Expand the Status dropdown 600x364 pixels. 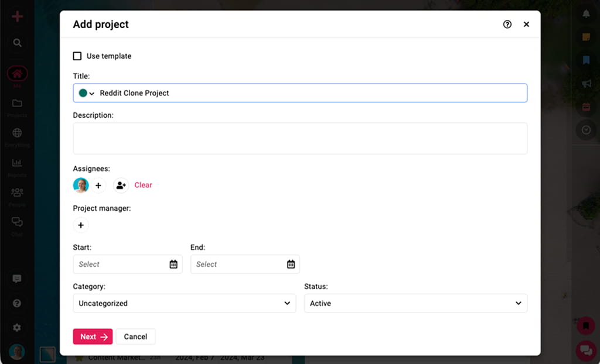[x=415, y=303]
